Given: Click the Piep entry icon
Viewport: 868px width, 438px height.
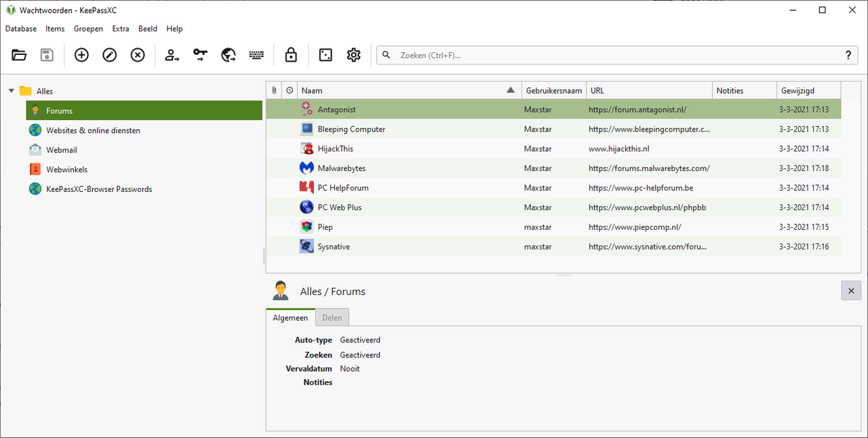Looking at the screenshot, I should (x=307, y=227).
